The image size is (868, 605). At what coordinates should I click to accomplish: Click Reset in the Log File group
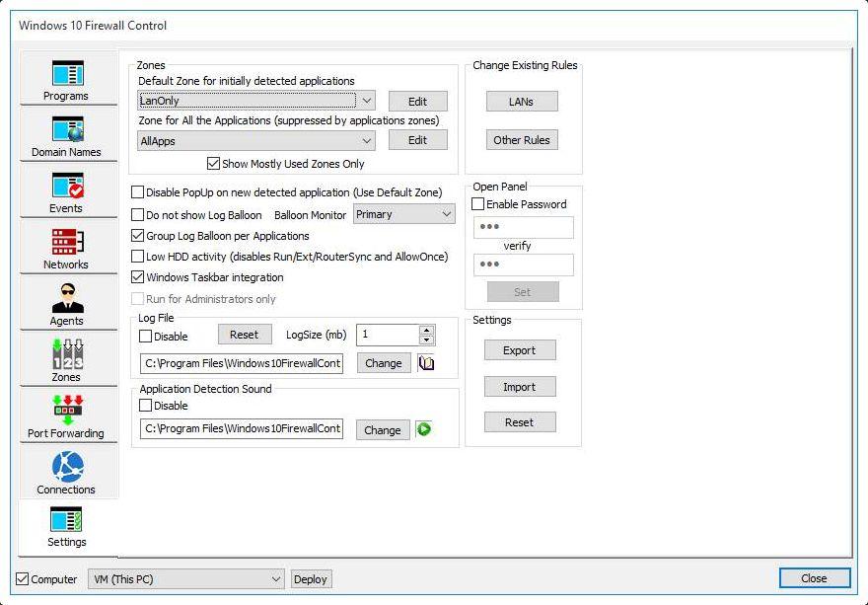(245, 335)
